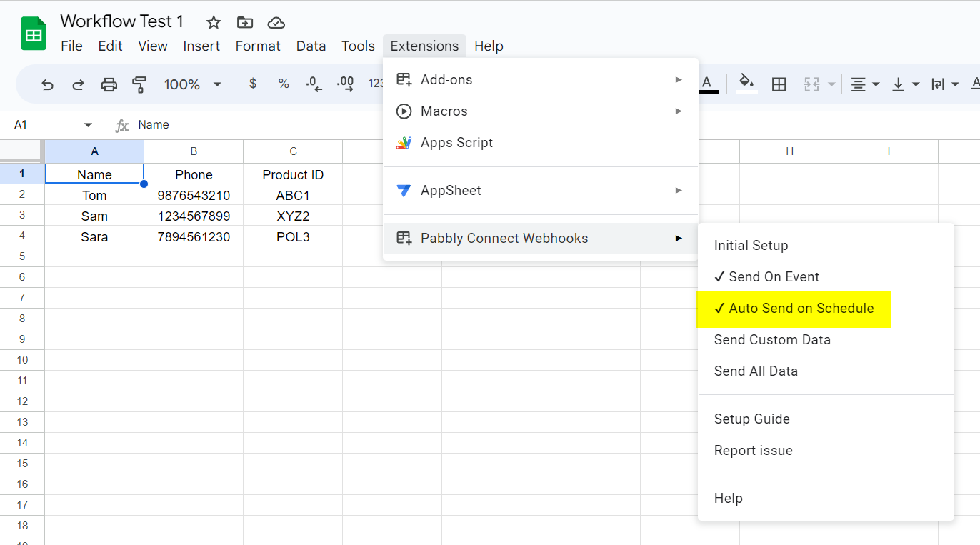Select column B header
The height and width of the screenshot is (545, 980).
tap(194, 151)
